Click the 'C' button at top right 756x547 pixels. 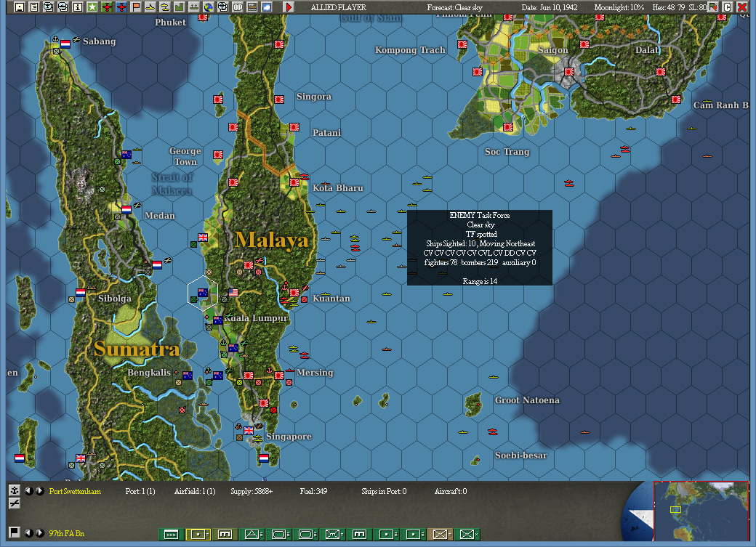728,7
